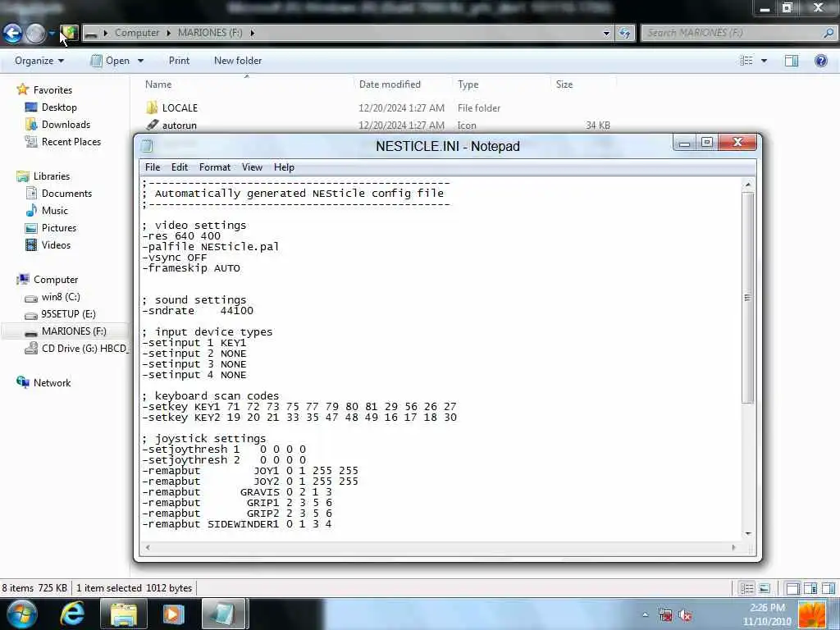The image size is (840, 630).
Task: Select Computer in navigation pane
Action: tap(56, 279)
